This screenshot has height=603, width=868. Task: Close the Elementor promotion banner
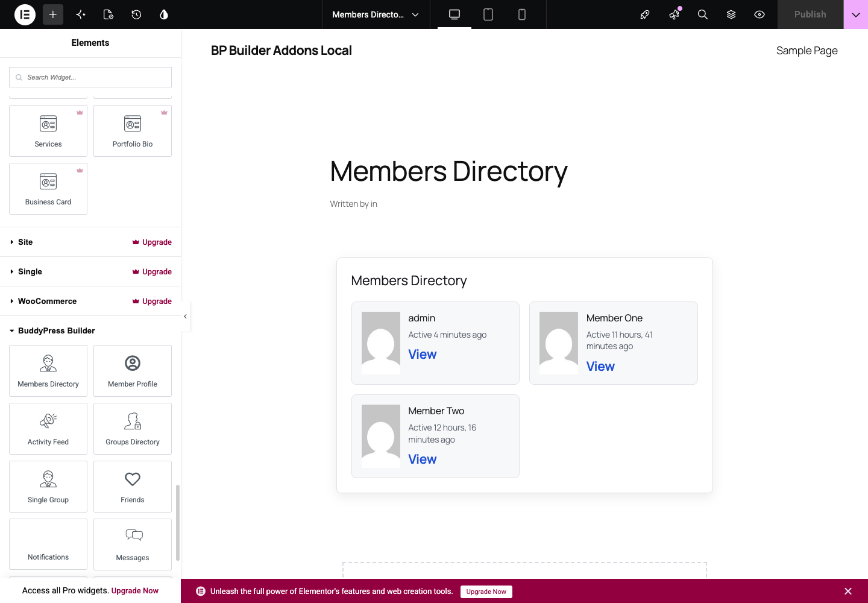848,592
